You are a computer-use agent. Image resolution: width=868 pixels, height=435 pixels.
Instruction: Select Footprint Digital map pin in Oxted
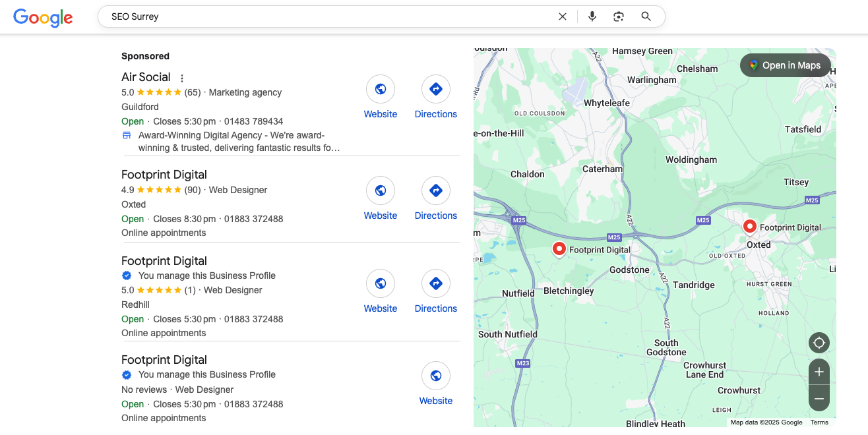pos(749,227)
